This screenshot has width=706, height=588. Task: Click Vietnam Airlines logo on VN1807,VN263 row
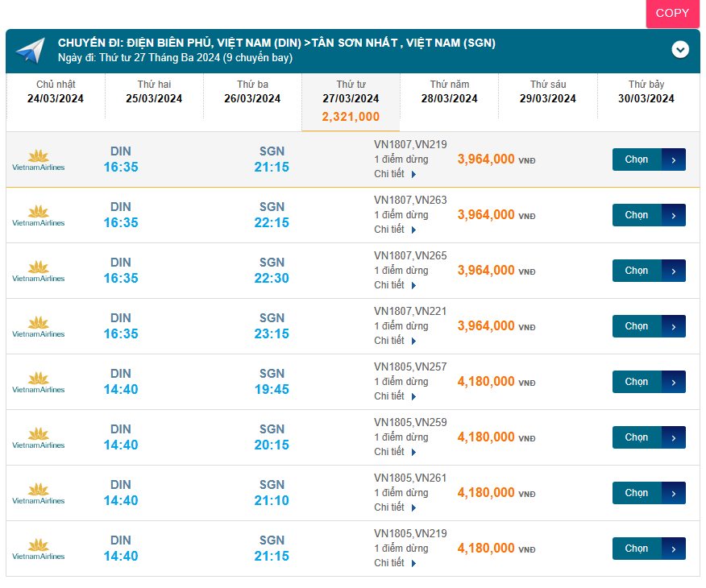[39, 215]
